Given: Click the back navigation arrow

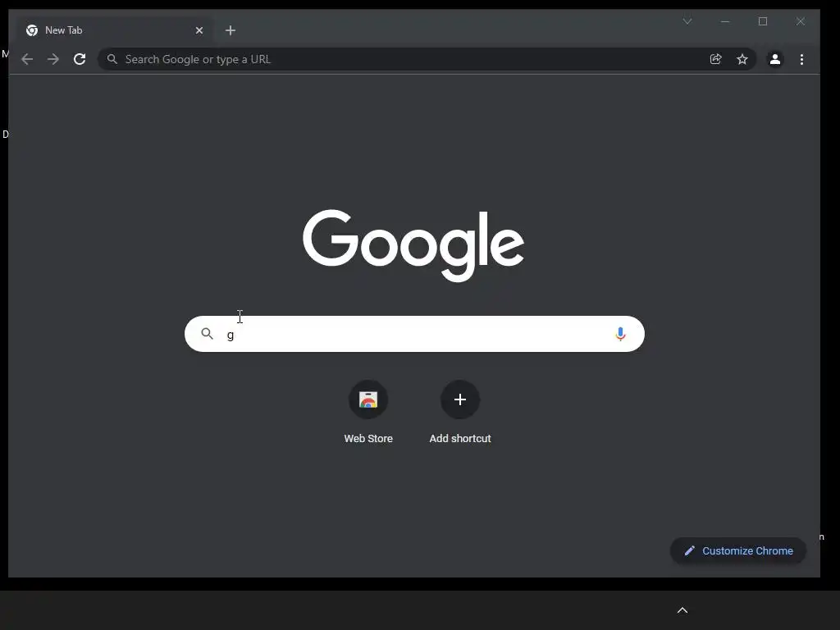Looking at the screenshot, I should coord(27,59).
